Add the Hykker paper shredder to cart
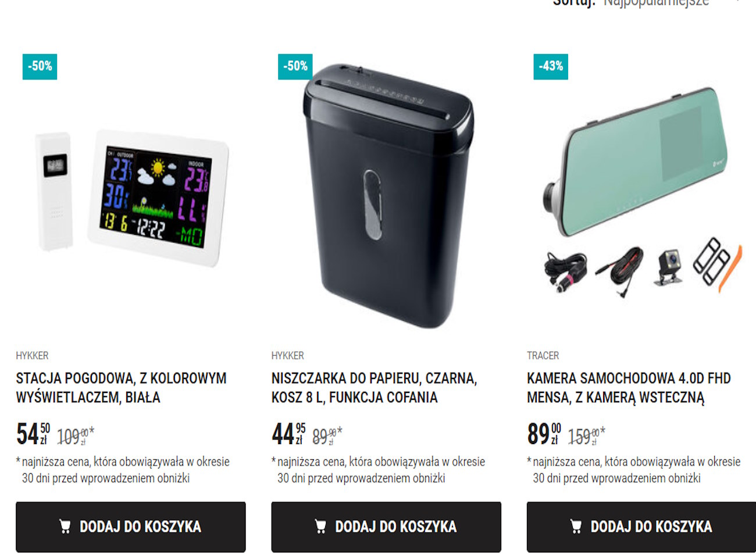 click(386, 527)
